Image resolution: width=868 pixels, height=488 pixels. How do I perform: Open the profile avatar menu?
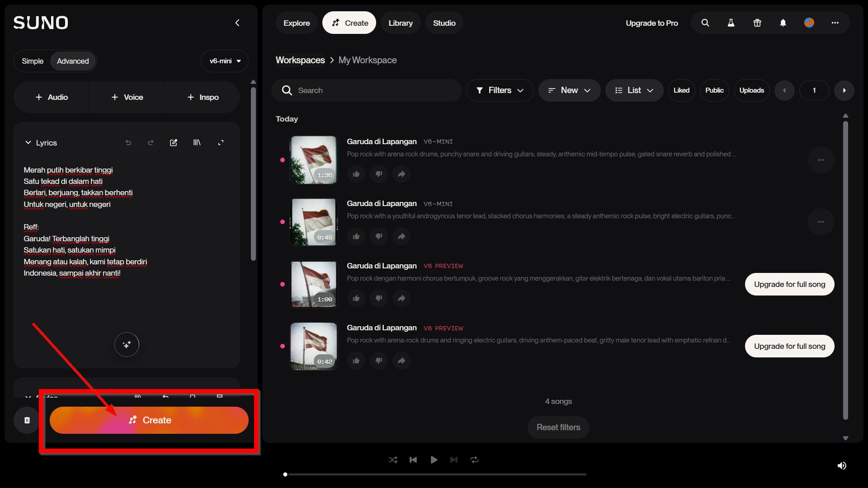809,23
